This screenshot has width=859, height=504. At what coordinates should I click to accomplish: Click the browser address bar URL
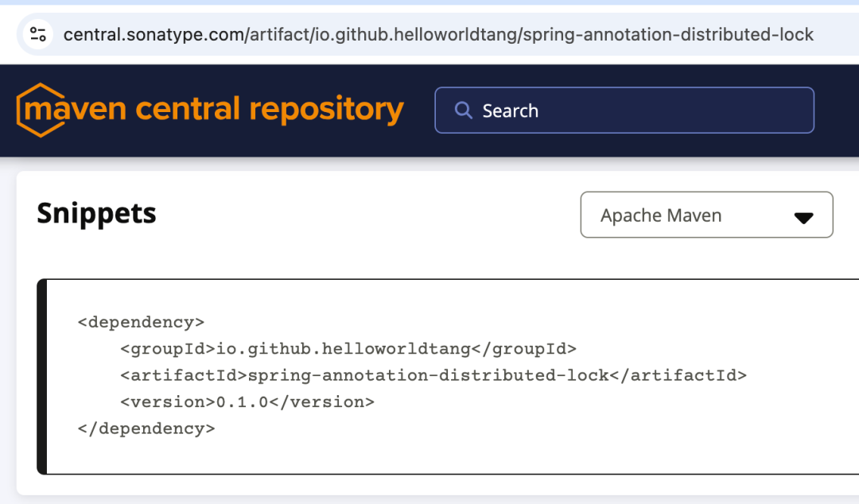click(x=437, y=35)
